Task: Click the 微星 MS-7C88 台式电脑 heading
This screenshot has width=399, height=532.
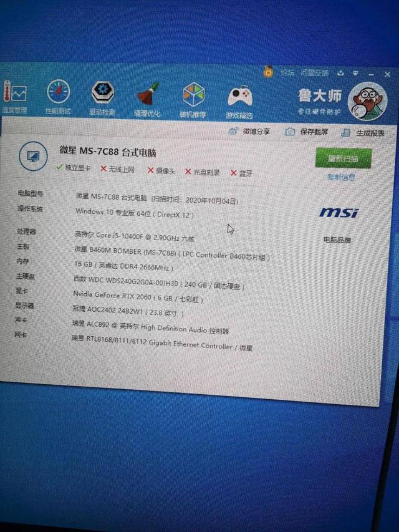Action: point(108,151)
